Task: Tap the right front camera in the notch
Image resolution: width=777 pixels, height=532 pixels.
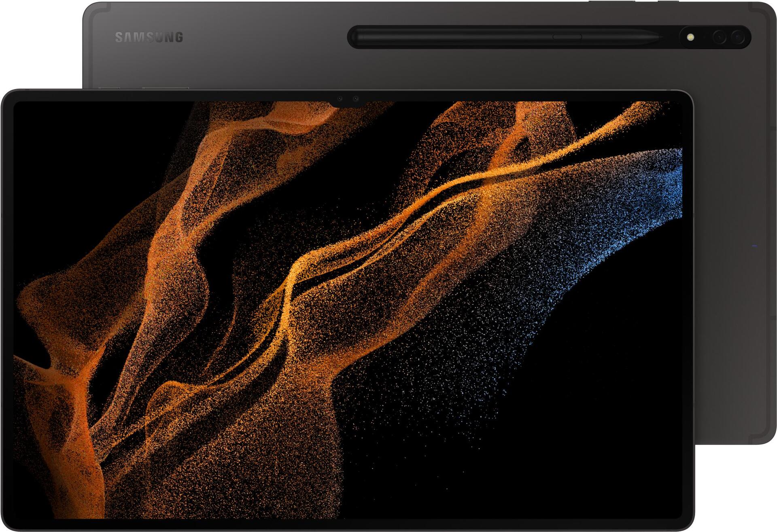Action: point(355,99)
